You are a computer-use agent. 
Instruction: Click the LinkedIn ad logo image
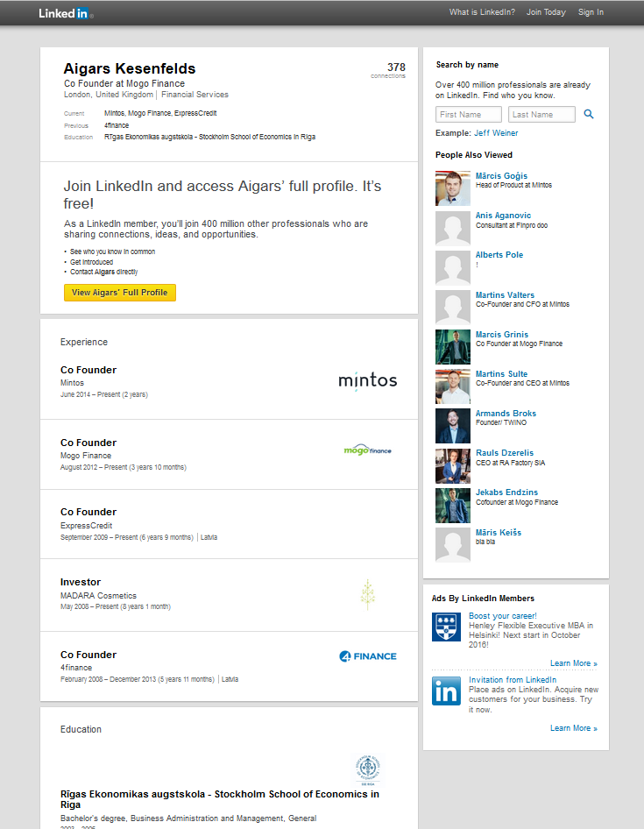[446, 691]
